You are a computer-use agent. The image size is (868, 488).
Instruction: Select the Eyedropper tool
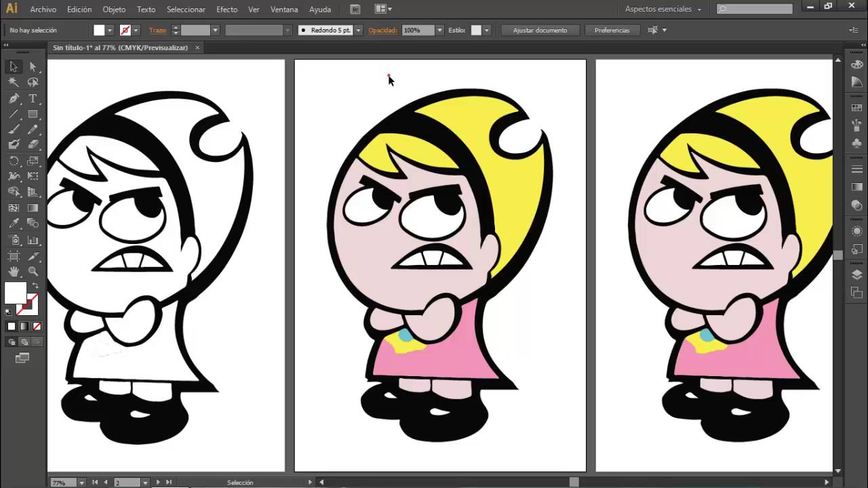pyautogui.click(x=14, y=223)
